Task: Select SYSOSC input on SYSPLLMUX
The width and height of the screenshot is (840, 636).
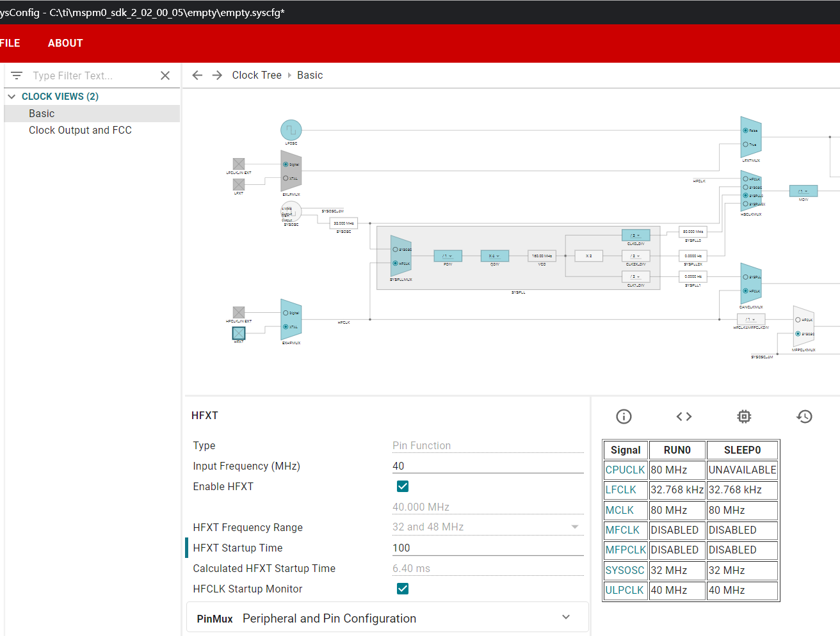Action: [x=396, y=250]
